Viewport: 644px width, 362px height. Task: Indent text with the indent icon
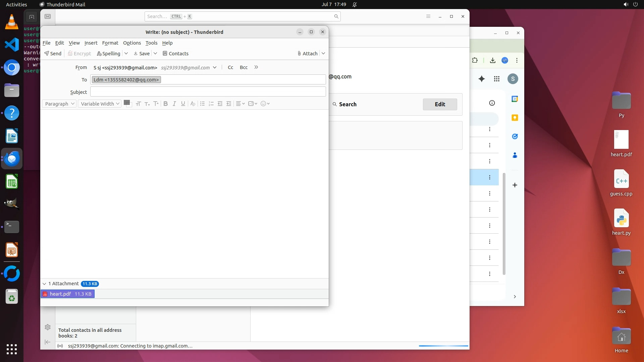pos(229,104)
